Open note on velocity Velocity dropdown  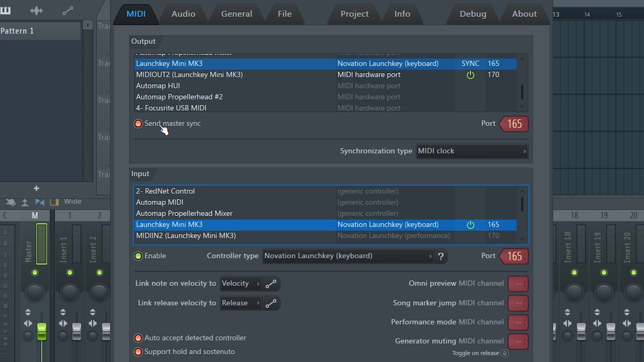coord(240,284)
